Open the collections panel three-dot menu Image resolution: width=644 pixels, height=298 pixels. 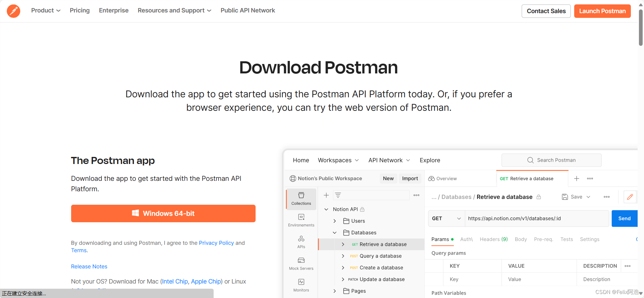(416, 195)
